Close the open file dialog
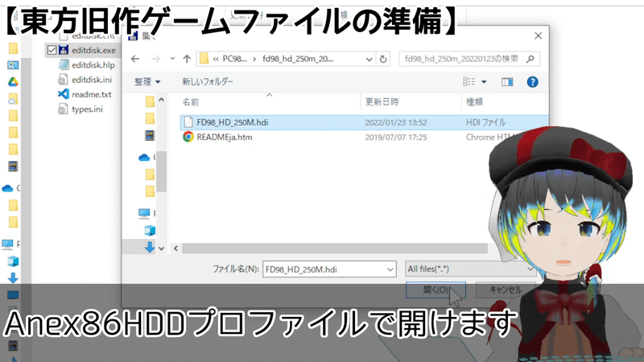 tap(538, 36)
